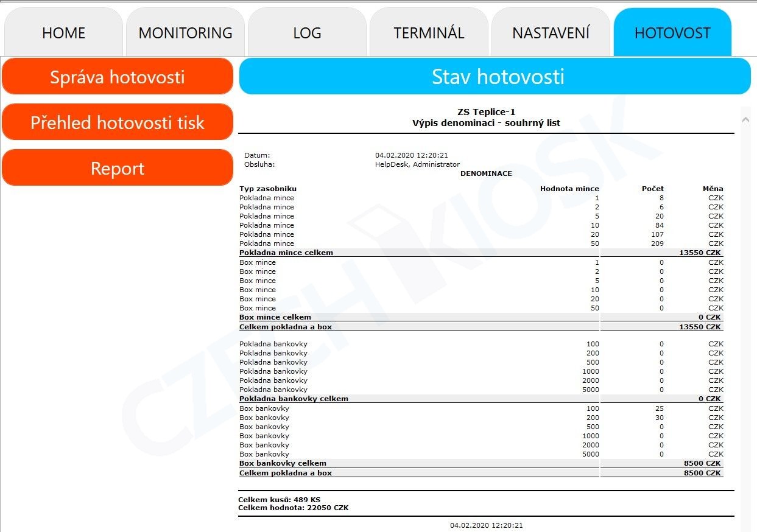Select count 20 in Pokladna mince row
This screenshot has height=532, width=757.
(x=660, y=216)
